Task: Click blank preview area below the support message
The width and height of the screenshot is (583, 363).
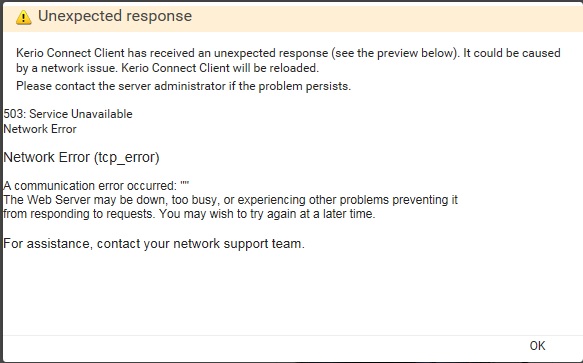Action: [x=290, y=292]
